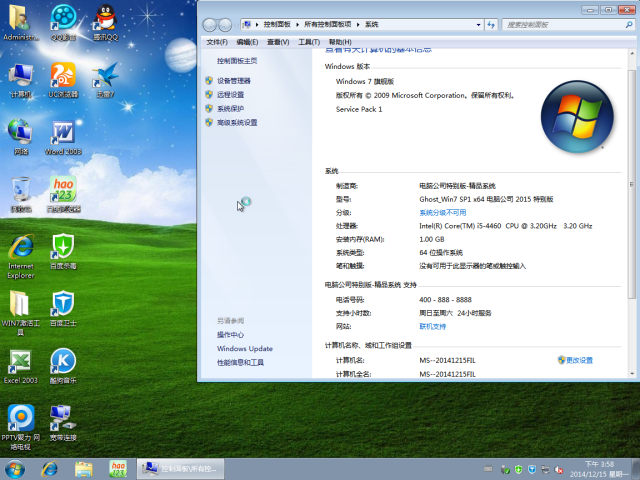Viewport: 640px width, 480px height.
Task: Open the address bar history dropdown arrow
Action: click(478, 25)
